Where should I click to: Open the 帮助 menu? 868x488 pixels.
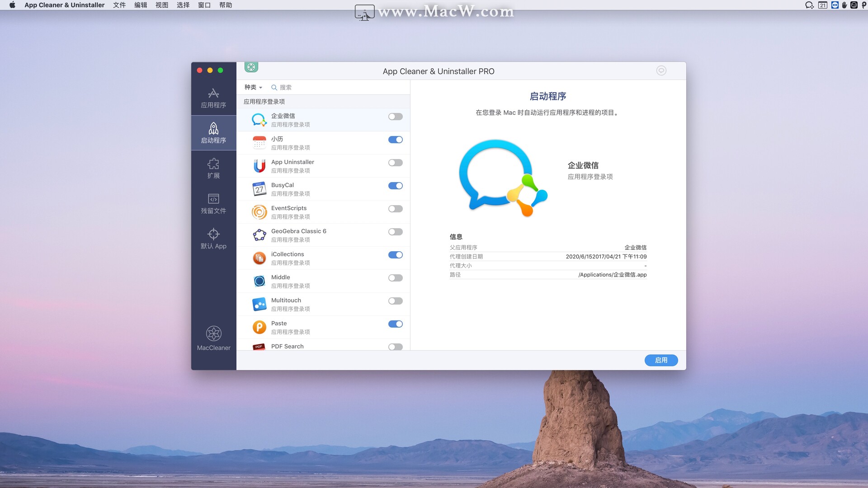click(x=226, y=5)
